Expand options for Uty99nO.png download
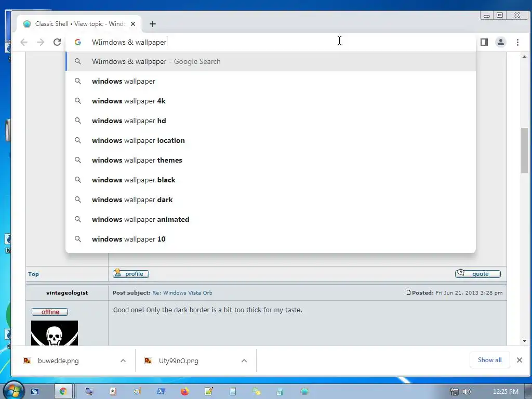 tap(244, 361)
